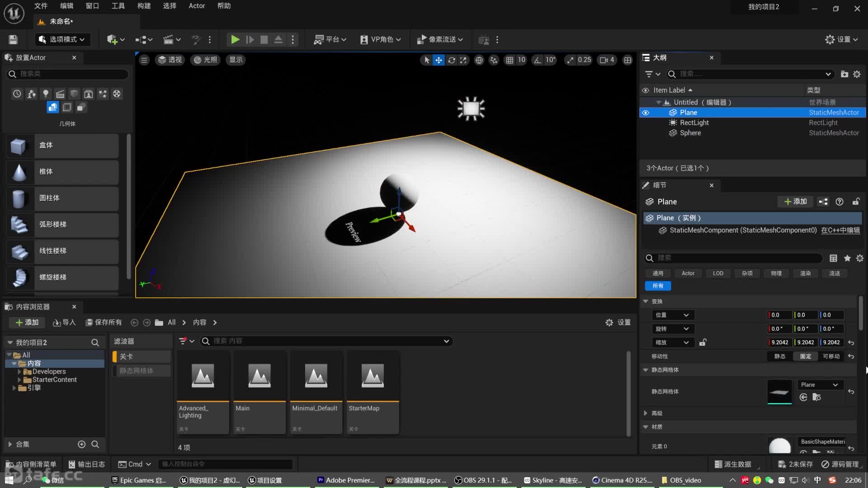Click the stop simulation square button
868x488 pixels.
pos(264,40)
